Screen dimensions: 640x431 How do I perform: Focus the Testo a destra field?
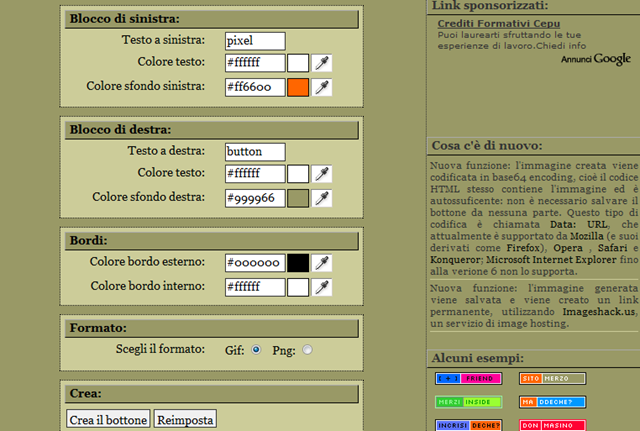coord(255,152)
